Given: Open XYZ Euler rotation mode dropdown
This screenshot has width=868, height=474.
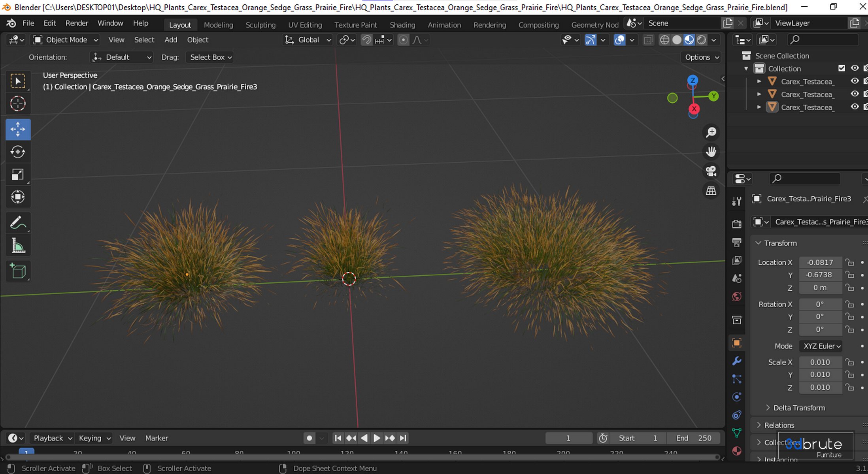Looking at the screenshot, I should click(821, 346).
